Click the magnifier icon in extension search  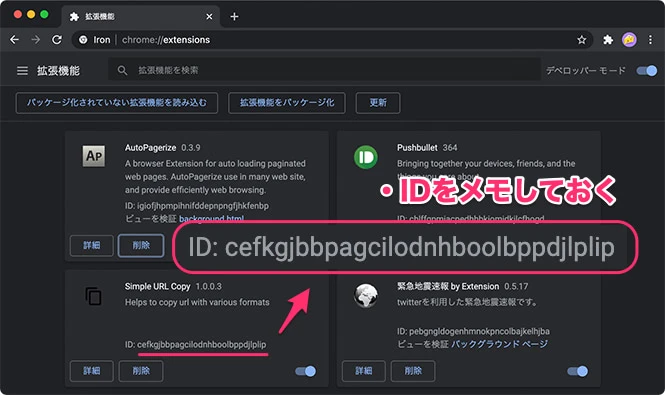pyautogui.click(x=122, y=70)
